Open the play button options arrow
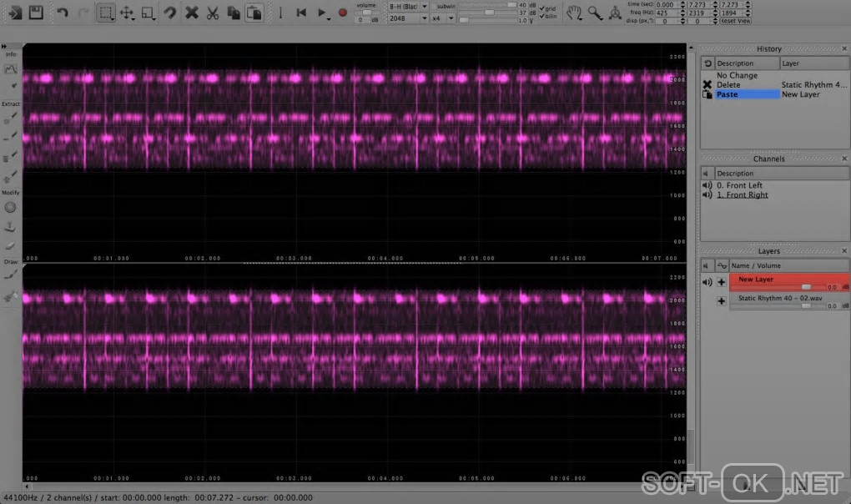Image resolution: width=851 pixels, height=504 pixels. (x=329, y=19)
